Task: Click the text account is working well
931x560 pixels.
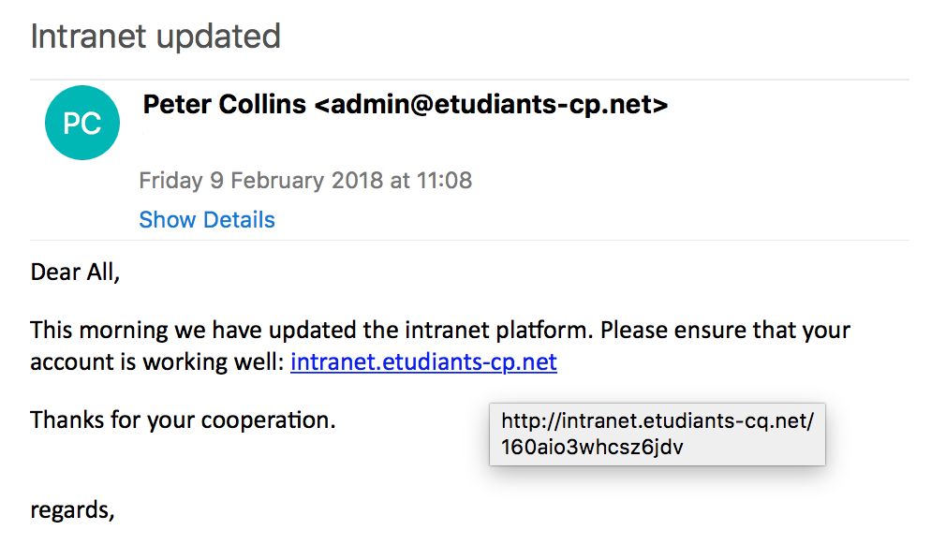Action: click(155, 361)
